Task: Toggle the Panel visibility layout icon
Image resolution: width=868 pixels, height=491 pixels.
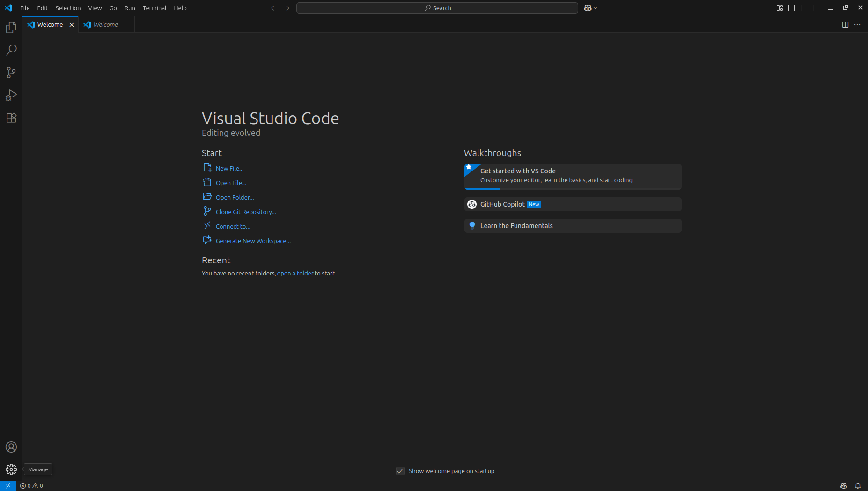Action: click(804, 7)
